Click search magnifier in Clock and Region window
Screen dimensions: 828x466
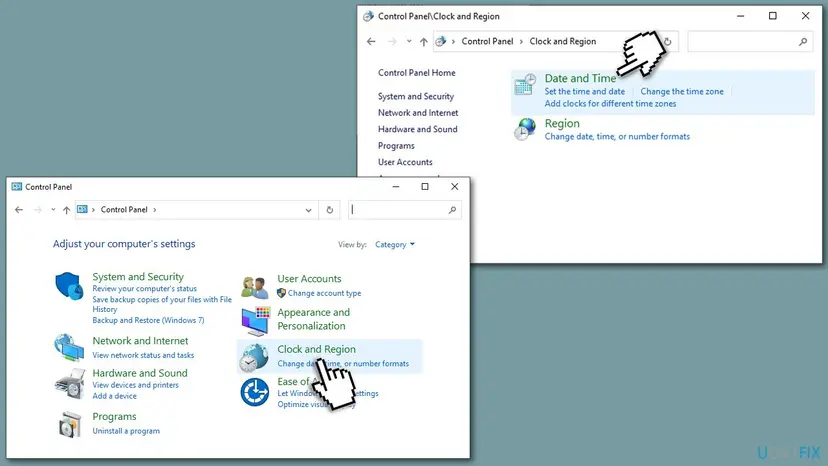[x=803, y=41]
